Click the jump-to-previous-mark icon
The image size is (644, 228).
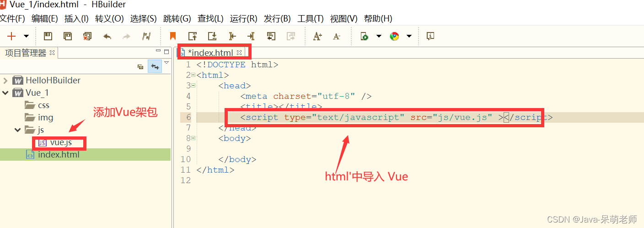(x=193, y=36)
